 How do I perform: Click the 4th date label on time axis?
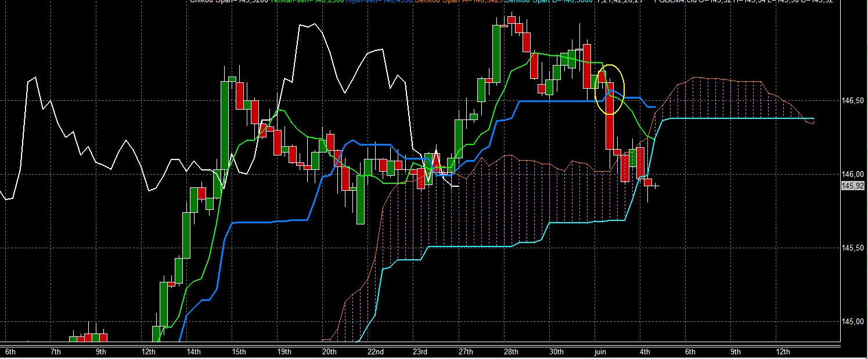coord(644,352)
